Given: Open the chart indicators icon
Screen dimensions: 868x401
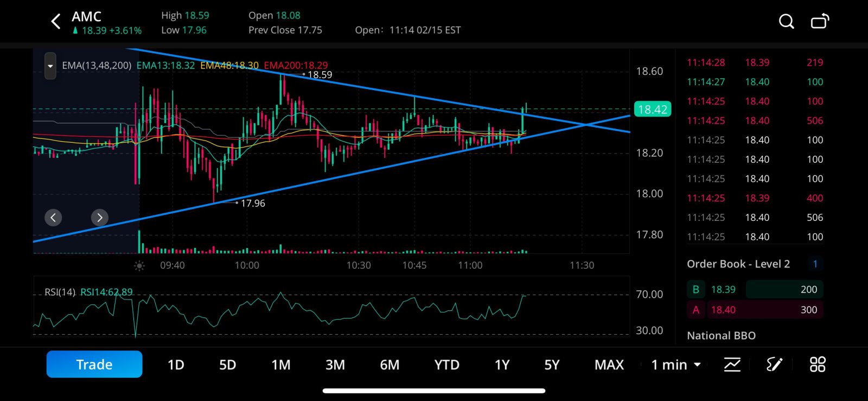Looking at the screenshot, I should 732,365.
